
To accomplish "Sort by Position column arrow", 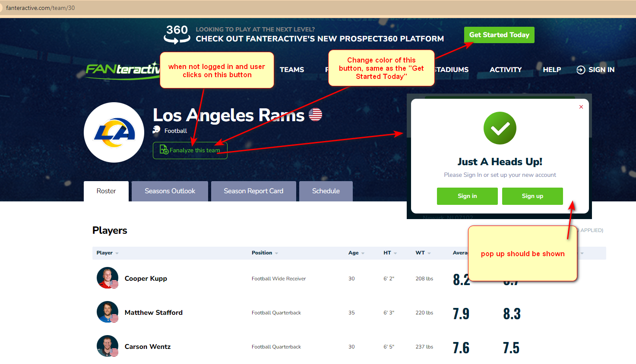I will pos(276,254).
